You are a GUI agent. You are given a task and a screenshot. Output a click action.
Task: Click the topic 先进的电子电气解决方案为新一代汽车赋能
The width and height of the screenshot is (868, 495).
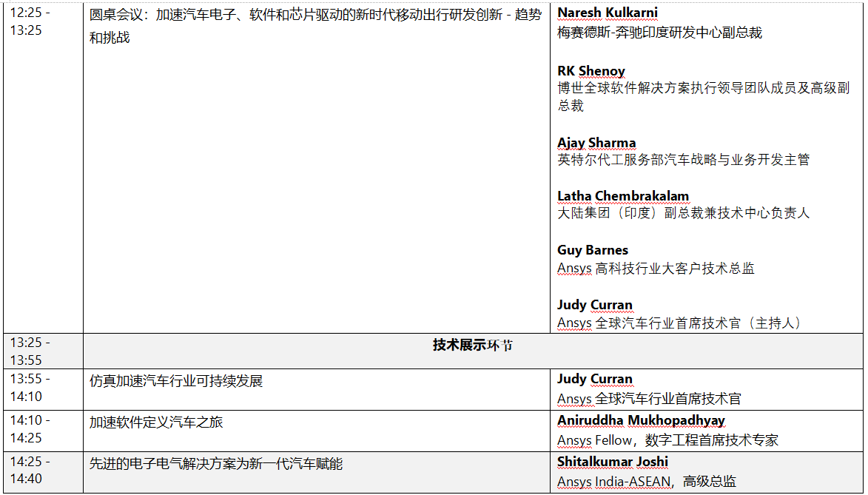pyautogui.click(x=216, y=464)
